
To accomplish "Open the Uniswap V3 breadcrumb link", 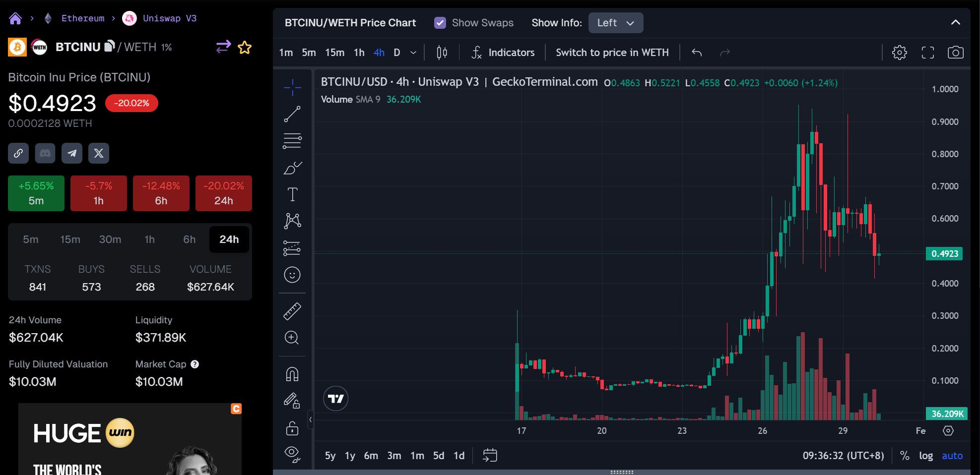I will tap(170, 18).
